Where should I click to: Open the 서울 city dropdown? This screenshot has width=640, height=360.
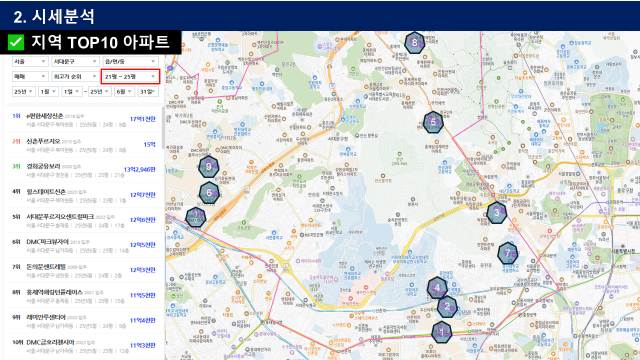click(x=30, y=61)
